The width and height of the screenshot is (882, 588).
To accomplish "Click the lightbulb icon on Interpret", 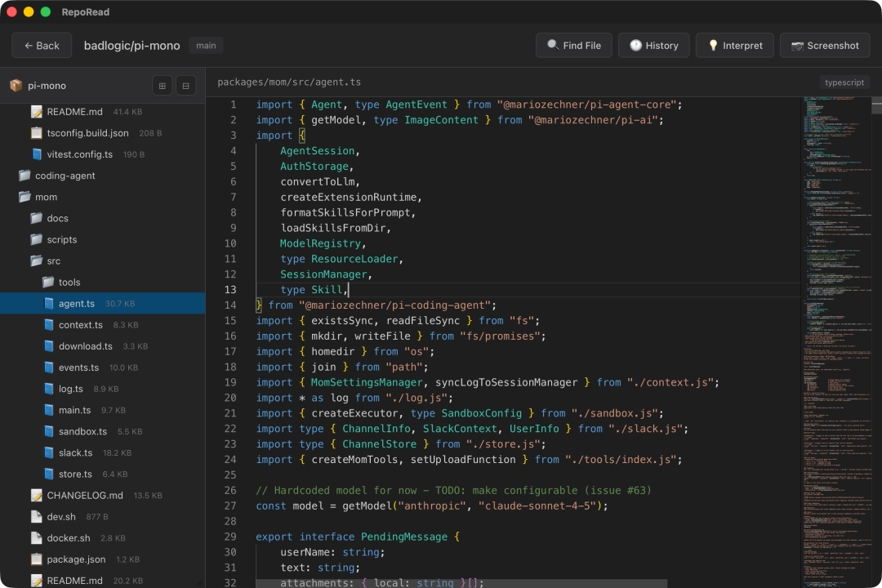I will [713, 45].
